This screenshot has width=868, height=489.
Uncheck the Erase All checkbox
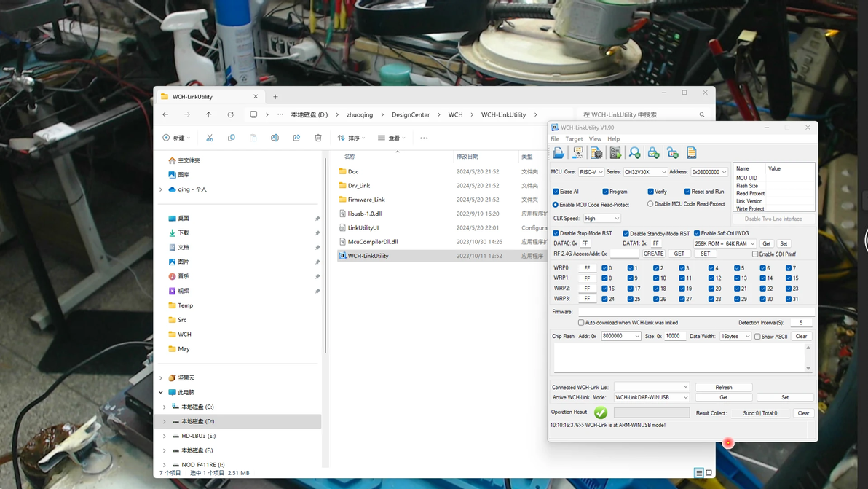click(556, 192)
